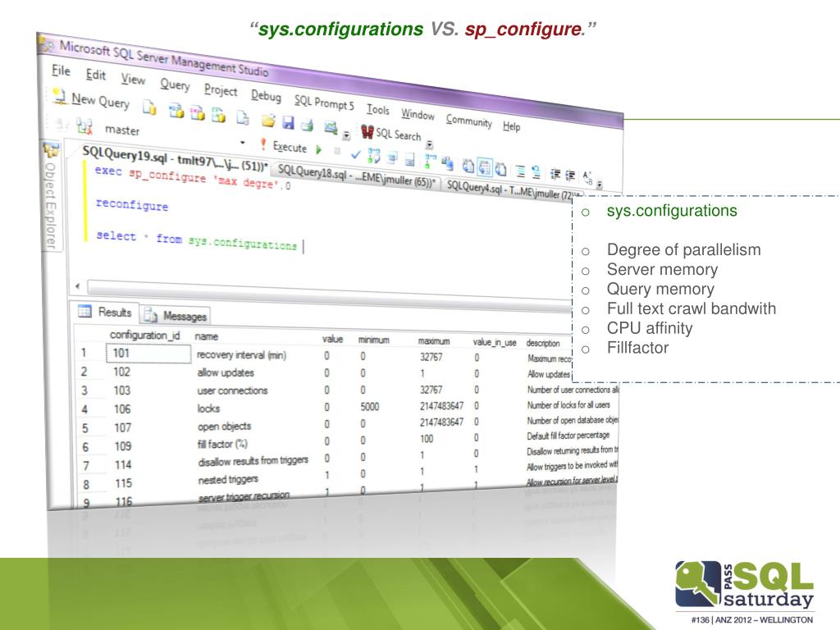Toggle Include Actual Execution Plan
Image resolution: width=840 pixels, height=630 pixels.
coord(430,160)
